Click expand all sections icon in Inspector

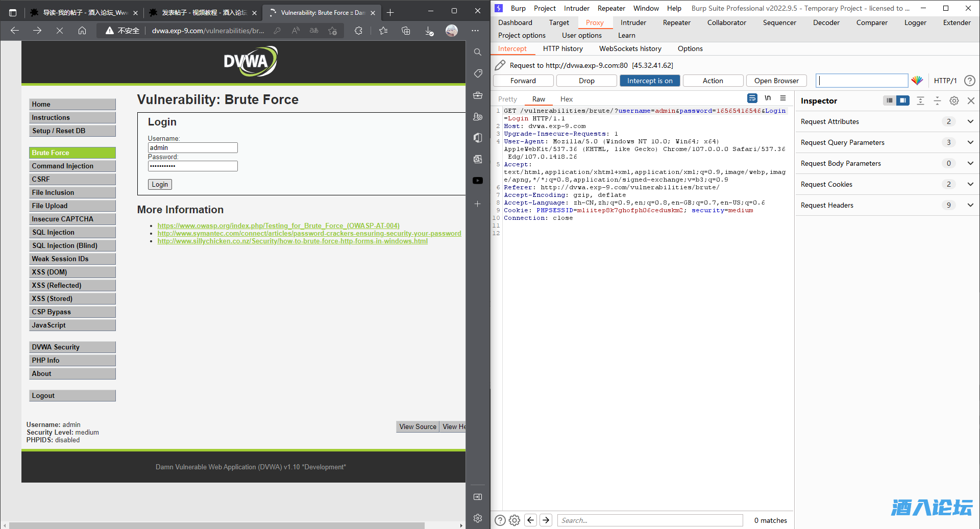(920, 101)
